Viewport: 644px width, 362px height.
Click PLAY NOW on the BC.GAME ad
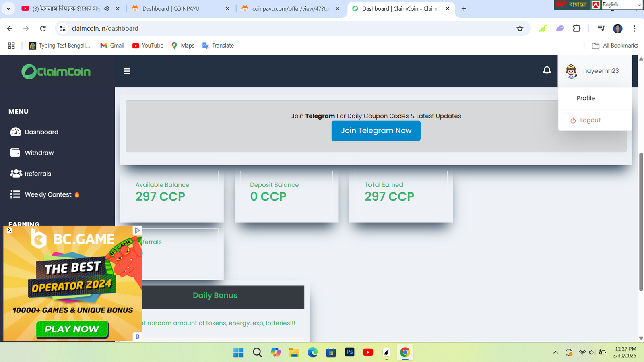coord(72,329)
